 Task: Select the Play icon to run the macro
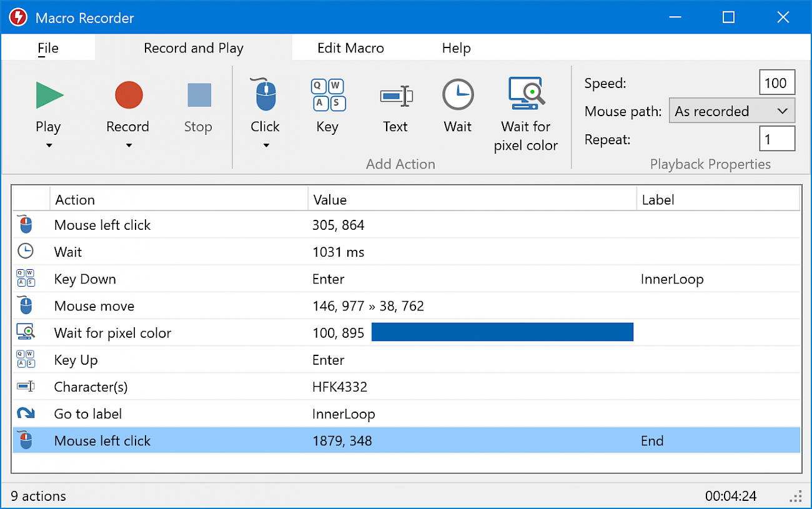49,95
